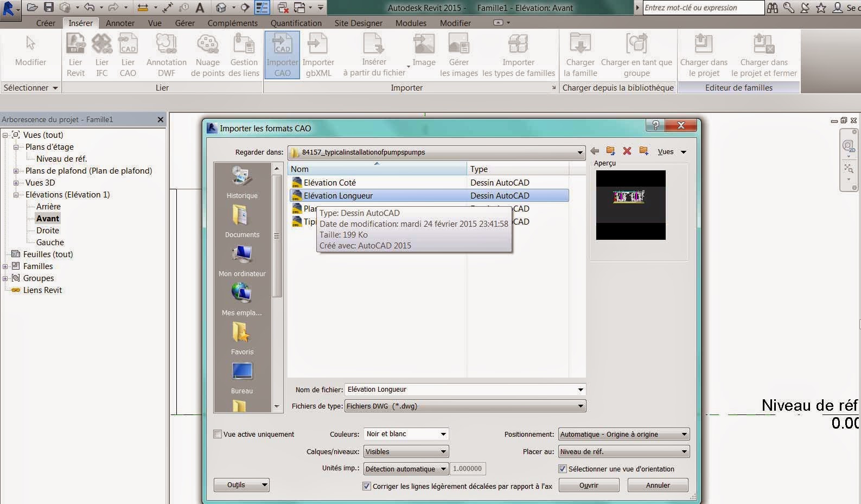
Task: Toggle Corriger les lignes légèrement décalées checkbox
Action: pos(367,486)
